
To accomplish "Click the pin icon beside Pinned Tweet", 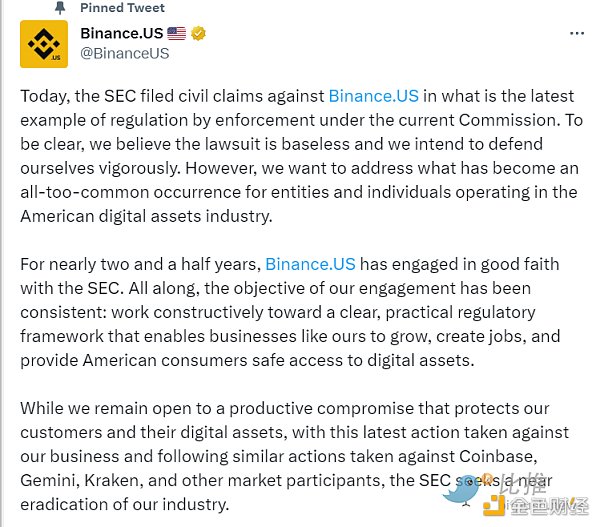I will (x=61, y=8).
